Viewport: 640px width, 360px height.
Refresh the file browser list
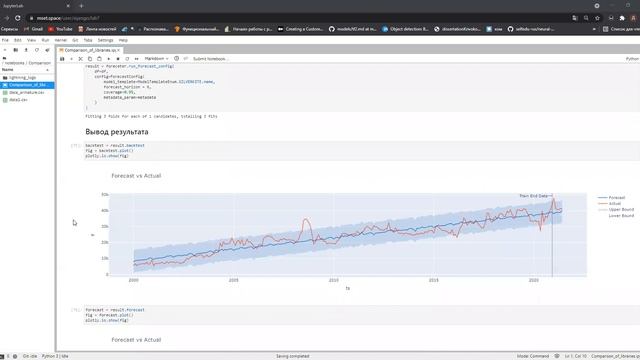37,50
